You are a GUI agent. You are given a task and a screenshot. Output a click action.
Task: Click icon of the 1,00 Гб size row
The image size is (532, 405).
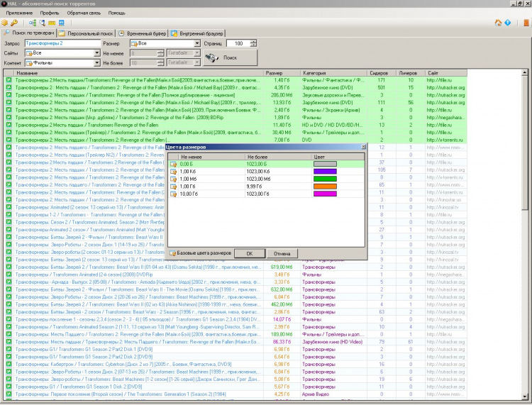tap(174, 186)
